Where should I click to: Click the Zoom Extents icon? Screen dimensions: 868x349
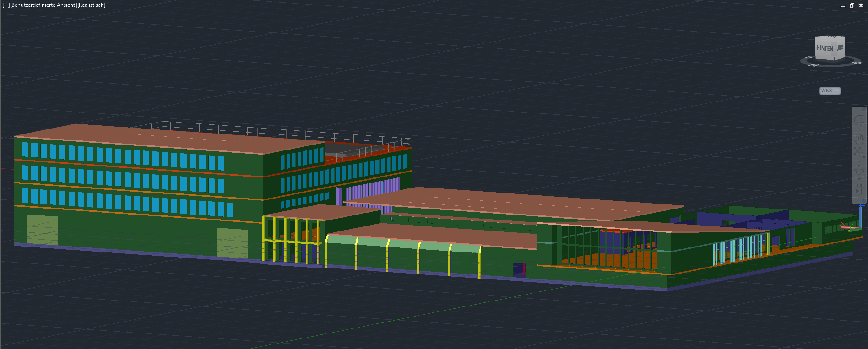[x=859, y=153]
